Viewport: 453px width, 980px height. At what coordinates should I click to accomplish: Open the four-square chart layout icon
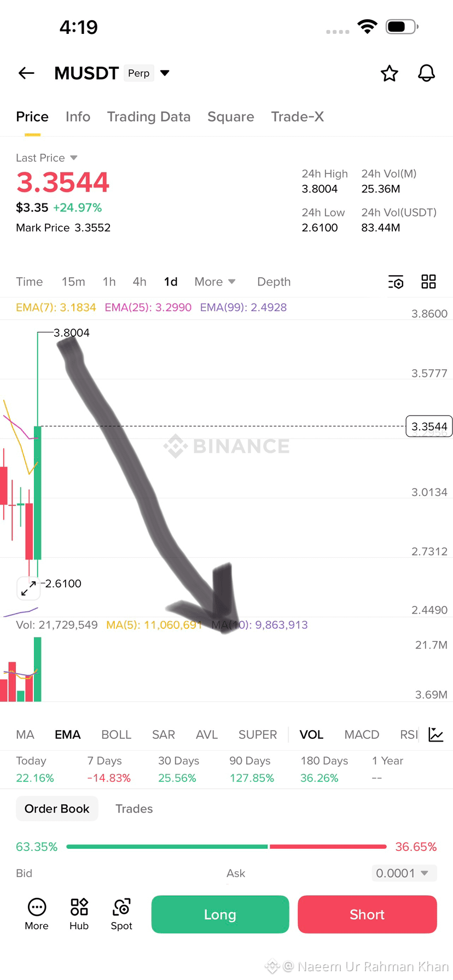428,282
